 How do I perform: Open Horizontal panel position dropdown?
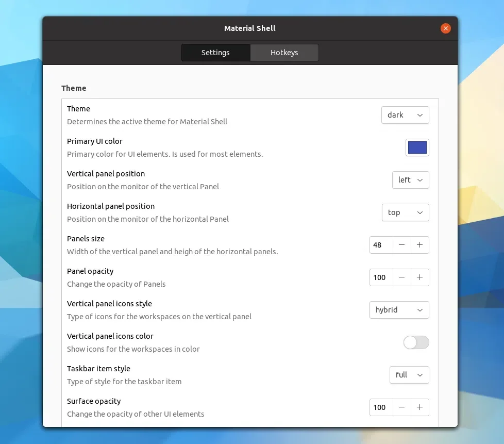tap(406, 212)
